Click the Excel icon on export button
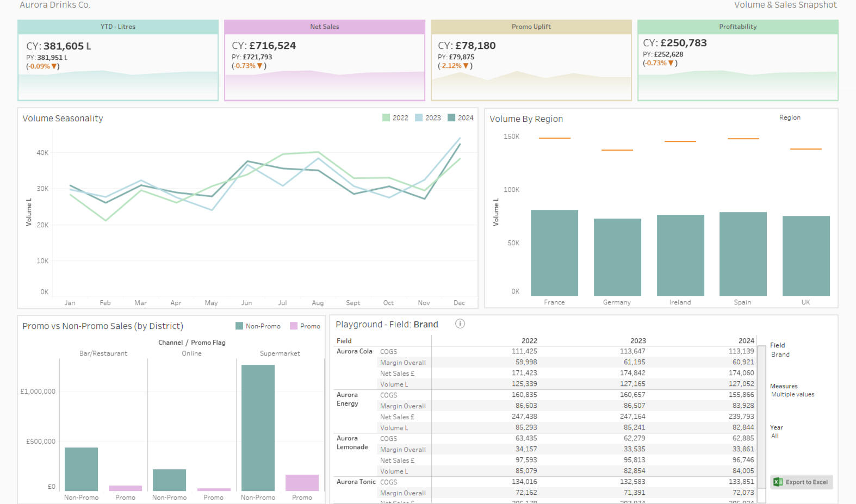This screenshot has height=504, width=856. pos(778,482)
